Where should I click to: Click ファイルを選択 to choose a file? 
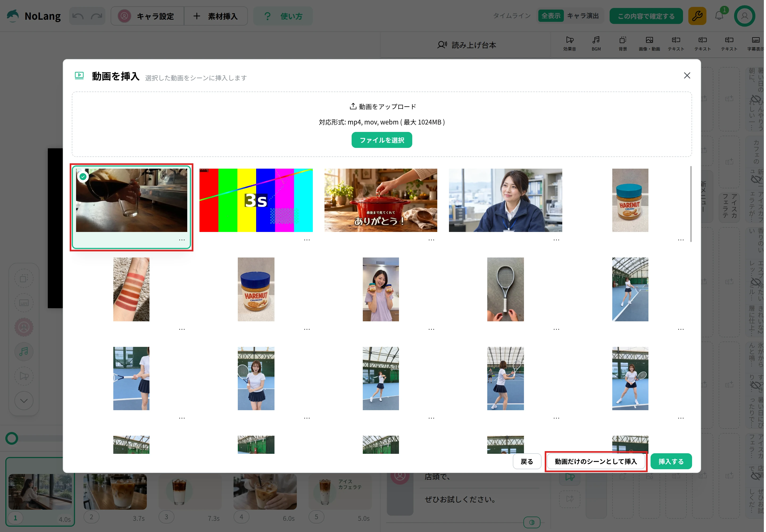click(382, 140)
